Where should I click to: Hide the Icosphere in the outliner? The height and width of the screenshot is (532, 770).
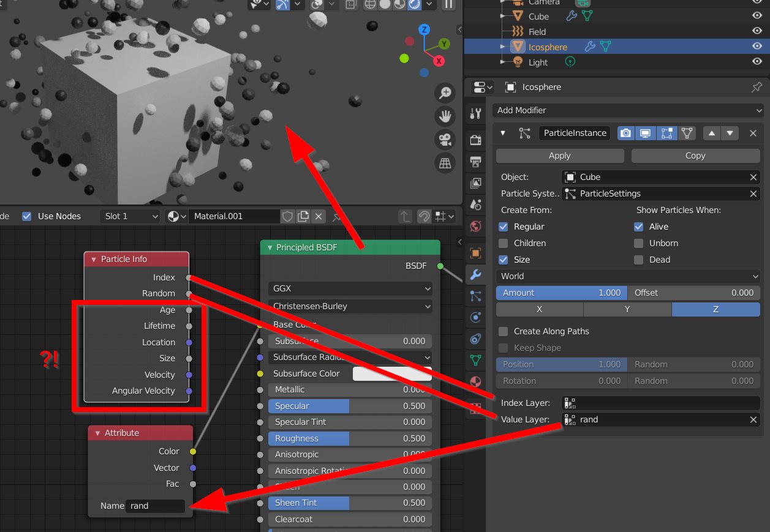(x=758, y=47)
